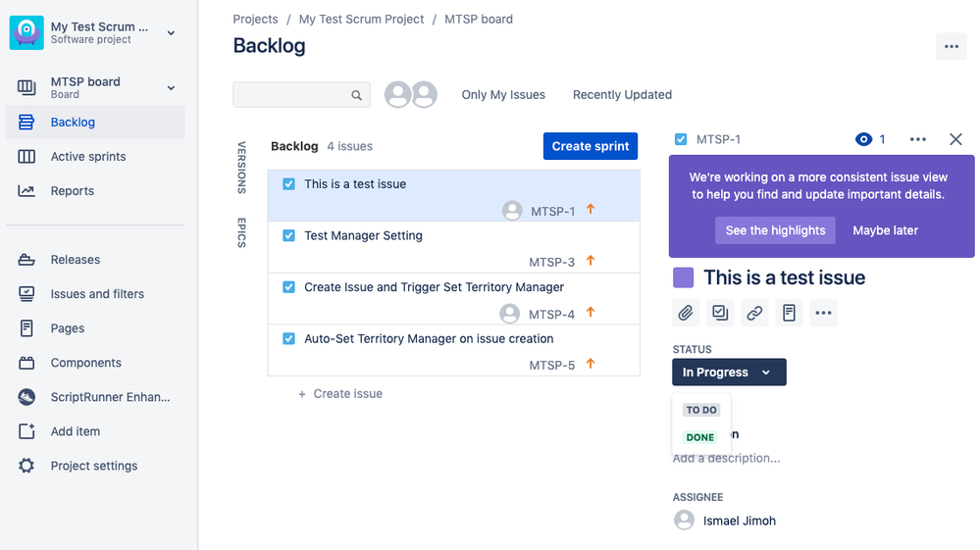Toggle the watch eye icon
Screen dimensions: 980x550
coord(863,139)
